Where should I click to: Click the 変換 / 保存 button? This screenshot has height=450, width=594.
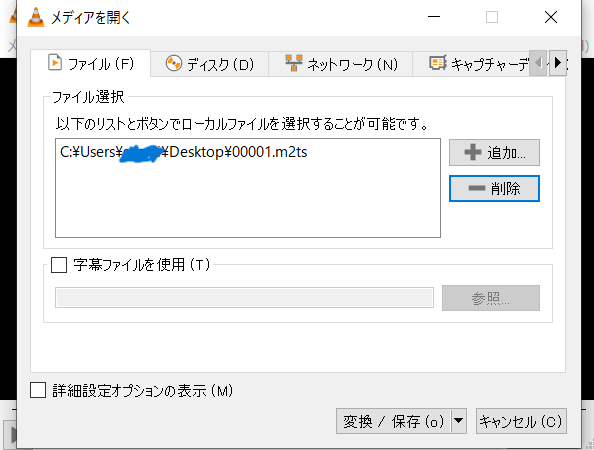(x=394, y=421)
